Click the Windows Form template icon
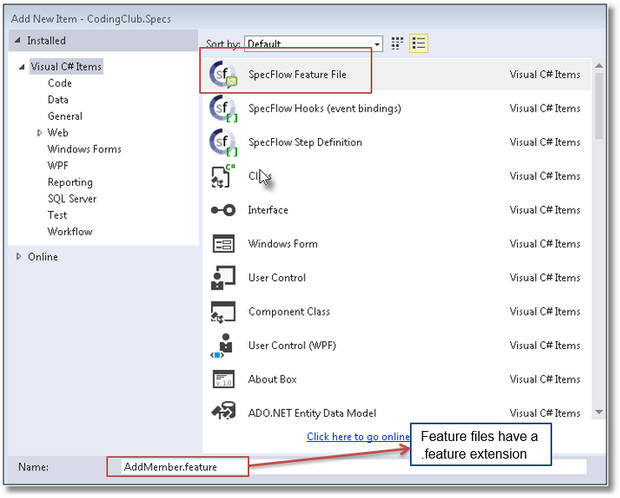The width and height of the screenshot is (620, 498). click(223, 244)
